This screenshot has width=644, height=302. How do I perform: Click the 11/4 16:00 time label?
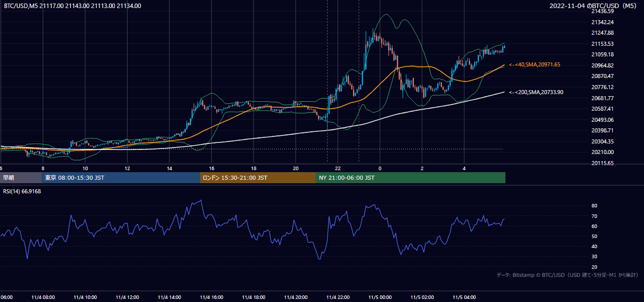(212, 297)
